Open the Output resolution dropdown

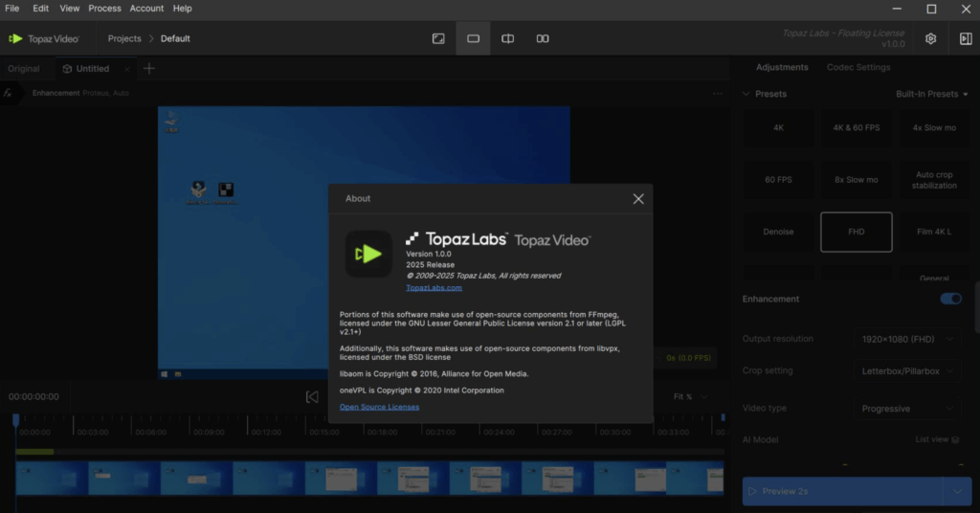pyautogui.click(x=906, y=340)
